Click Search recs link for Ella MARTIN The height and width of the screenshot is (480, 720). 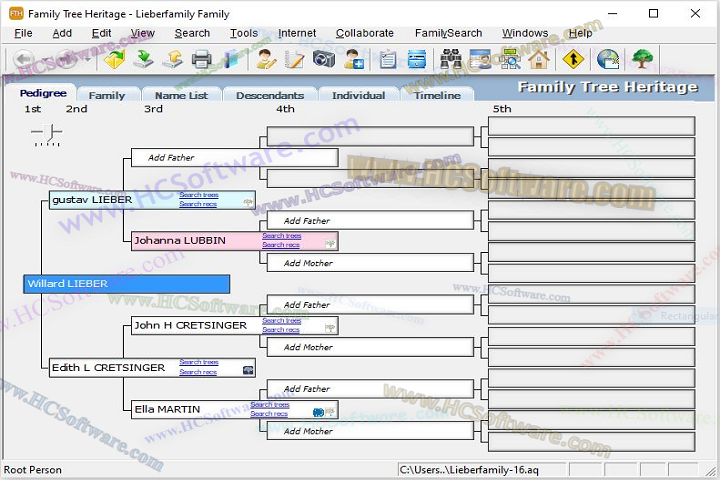click(x=269, y=414)
